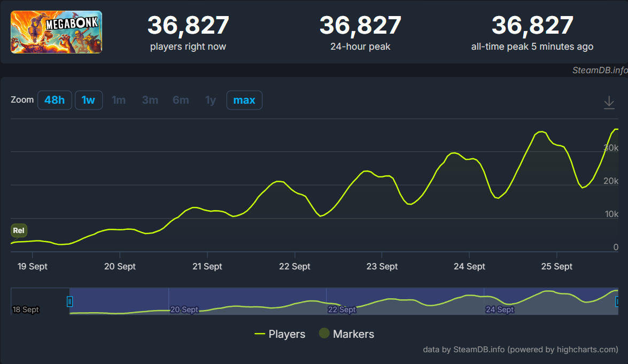The image size is (628, 364).
Task: Click the navigator at 22 Sept label
Action: click(342, 309)
